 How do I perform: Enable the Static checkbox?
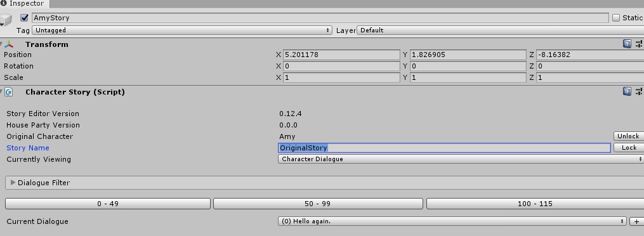[x=615, y=18]
